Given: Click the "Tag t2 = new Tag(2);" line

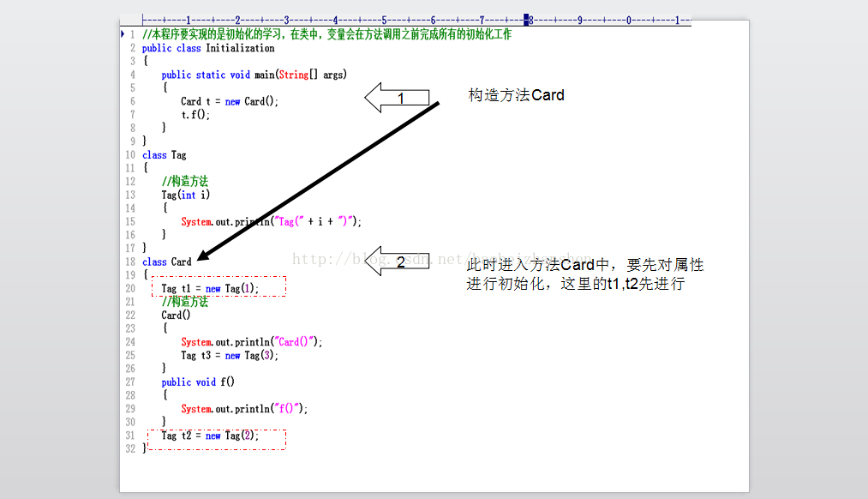Looking at the screenshot, I should [210, 436].
